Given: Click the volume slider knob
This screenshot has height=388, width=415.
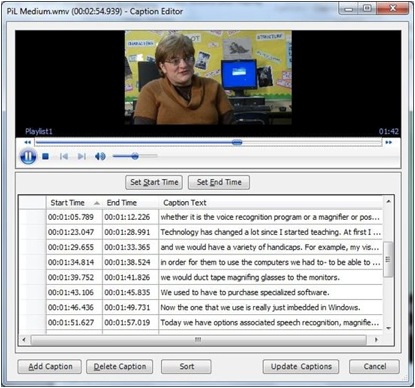Looking at the screenshot, I should coord(135,156).
